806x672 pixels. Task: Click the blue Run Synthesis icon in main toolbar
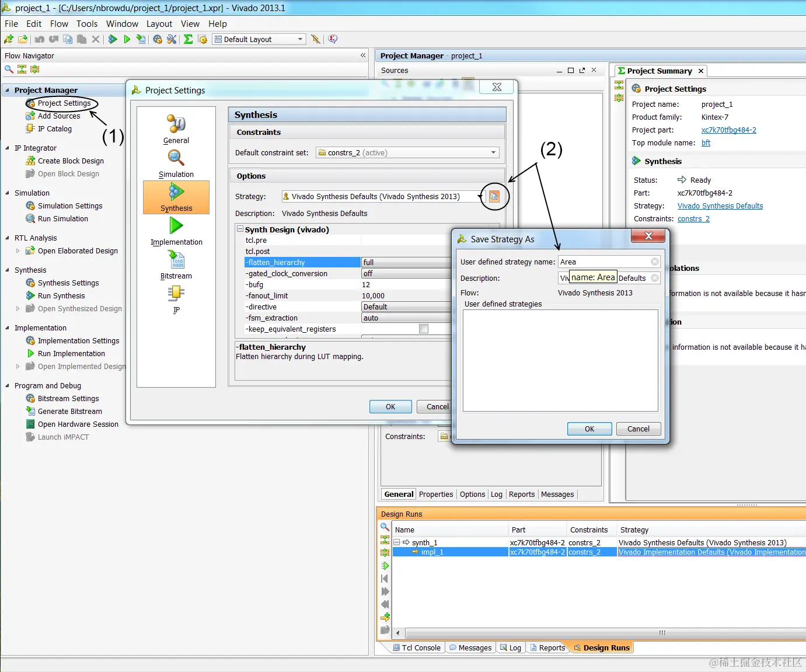click(x=113, y=39)
